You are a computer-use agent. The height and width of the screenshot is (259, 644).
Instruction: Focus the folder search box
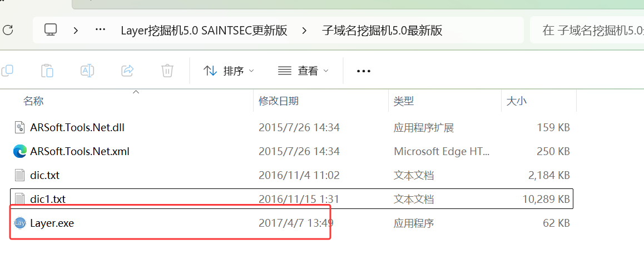click(x=587, y=31)
